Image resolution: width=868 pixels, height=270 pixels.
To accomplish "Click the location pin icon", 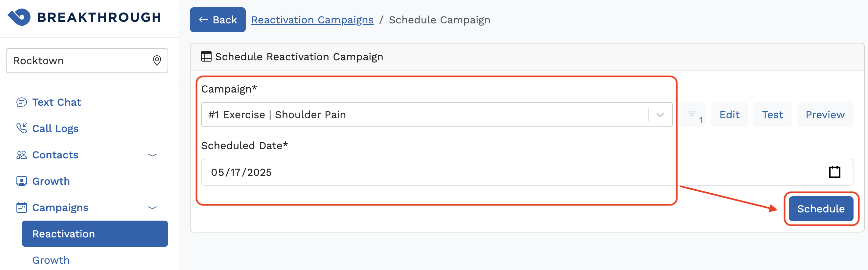I will click(157, 61).
